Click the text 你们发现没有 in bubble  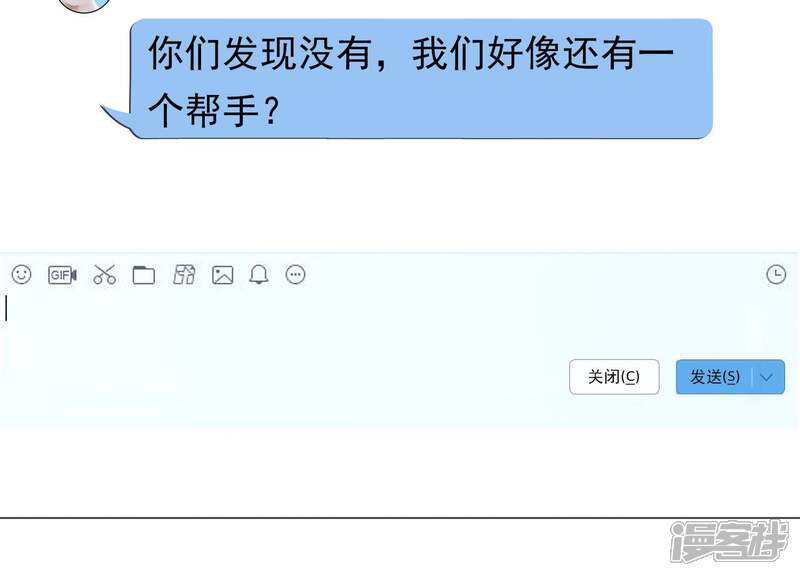[260, 53]
